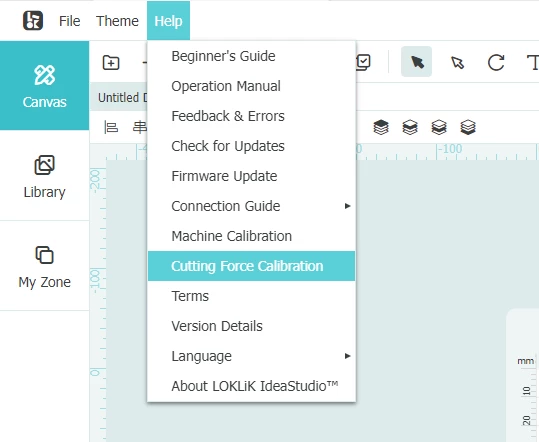The width and height of the screenshot is (539, 442).
Task: Choose Check for Updates
Action: 251,146
